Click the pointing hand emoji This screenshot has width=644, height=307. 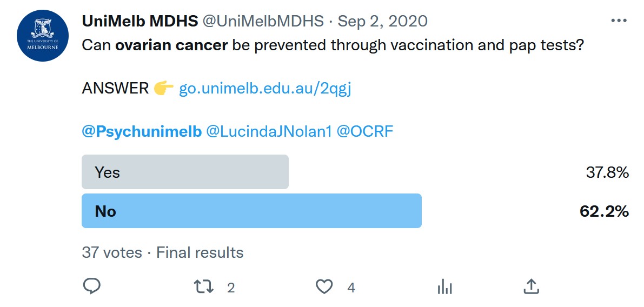[164, 89]
